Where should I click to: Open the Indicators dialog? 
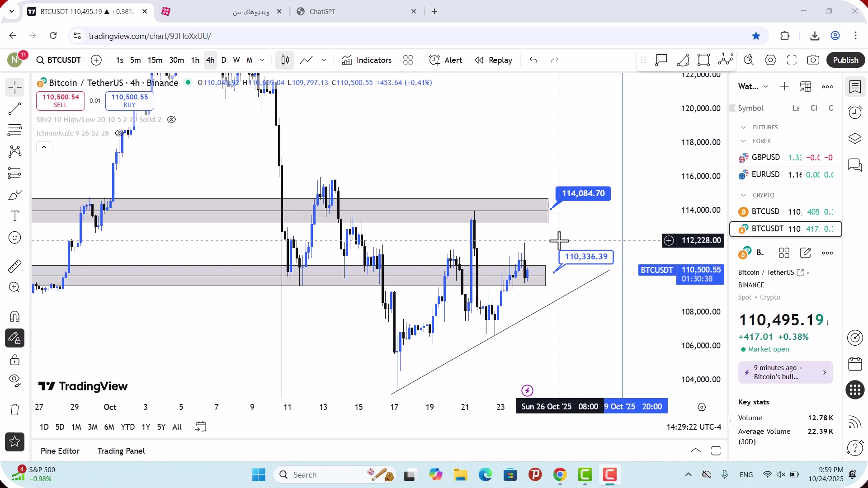point(367,60)
